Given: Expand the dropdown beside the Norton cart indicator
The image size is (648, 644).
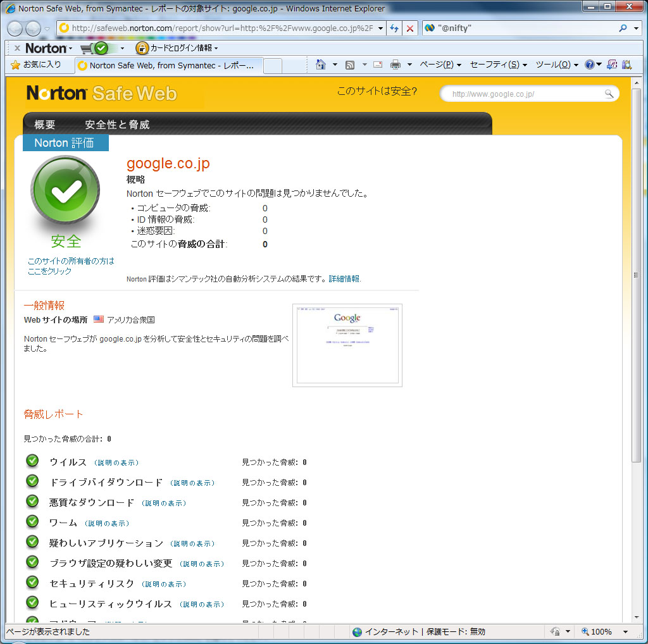Looking at the screenshot, I should [122, 48].
